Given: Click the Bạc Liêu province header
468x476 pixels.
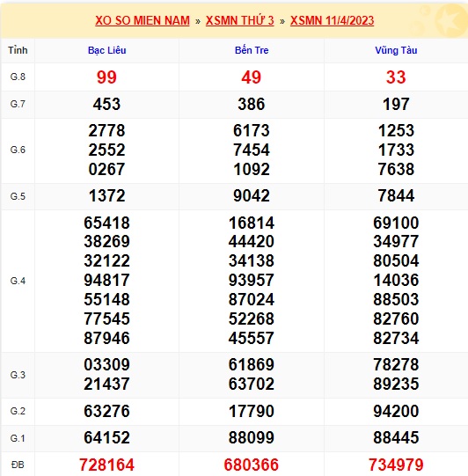Looking at the screenshot, I should click(x=106, y=50).
